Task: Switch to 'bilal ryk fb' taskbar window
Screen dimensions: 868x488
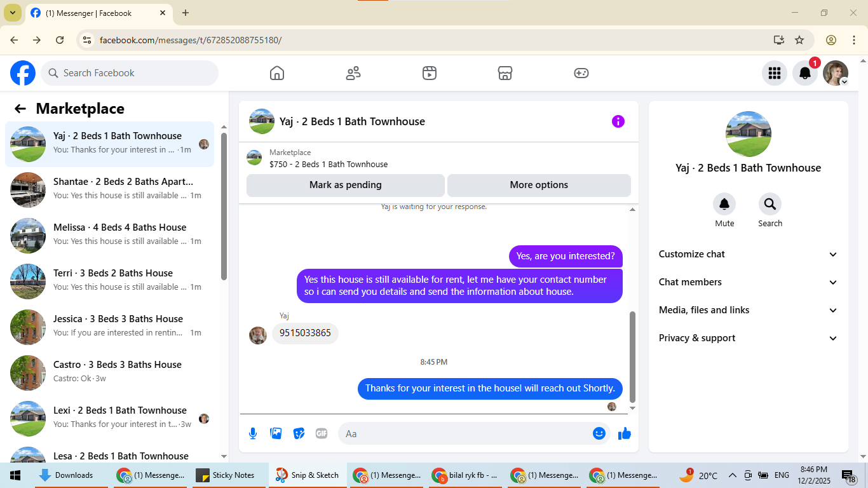Action: [x=465, y=475]
